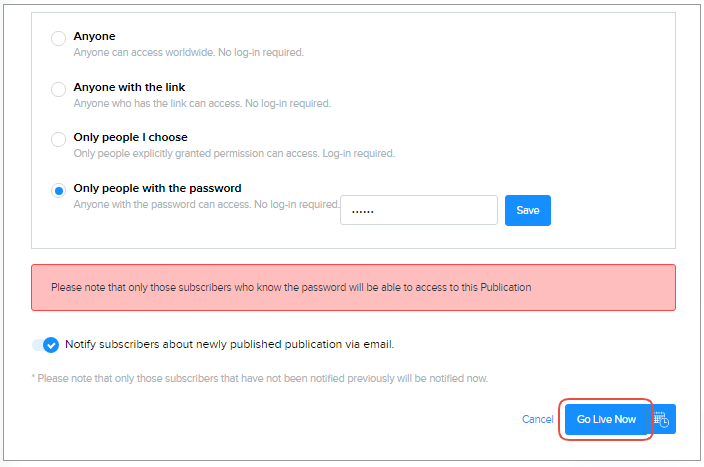Click the red password warning banner
Screen dimensions: 704x467
(353, 287)
